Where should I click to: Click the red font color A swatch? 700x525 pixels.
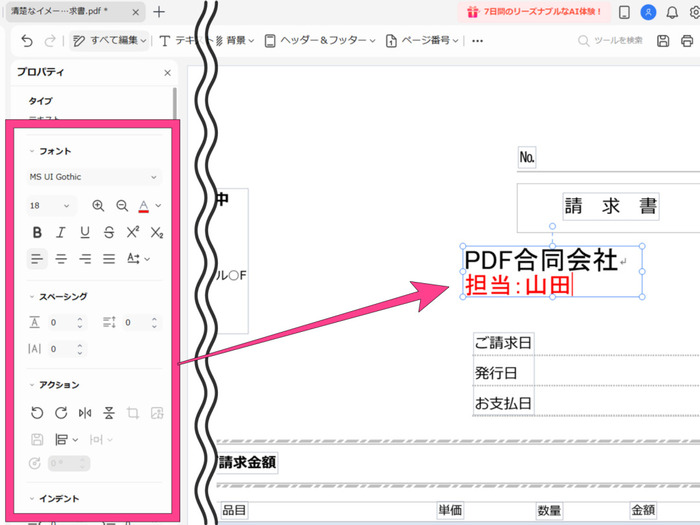(143, 206)
